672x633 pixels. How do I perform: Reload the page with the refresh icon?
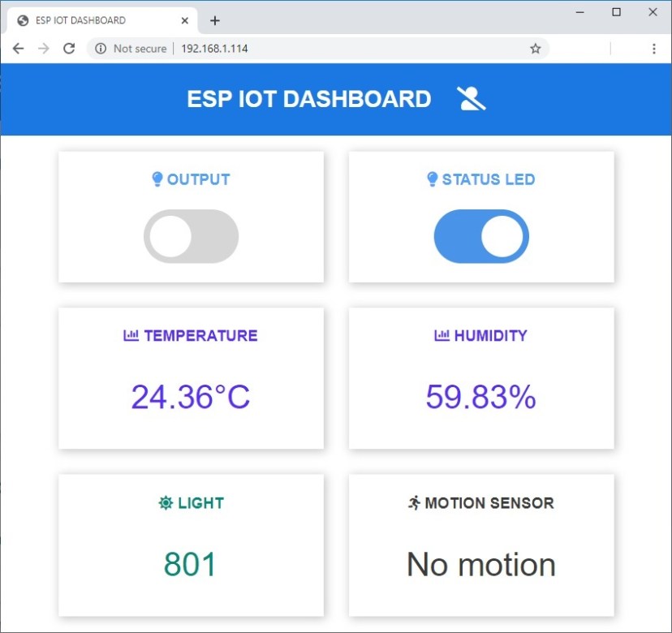[x=68, y=48]
